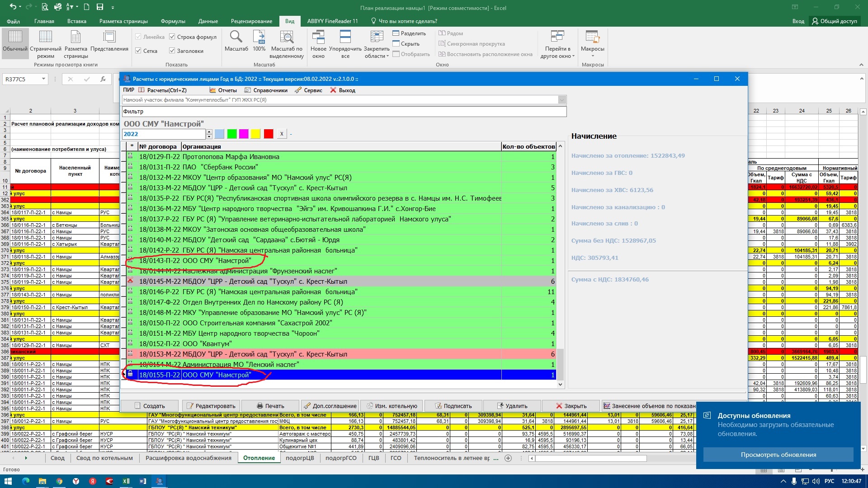Open the Намский участок branch combo box dropdown
This screenshot has width=868, height=488.
point(562,100)
